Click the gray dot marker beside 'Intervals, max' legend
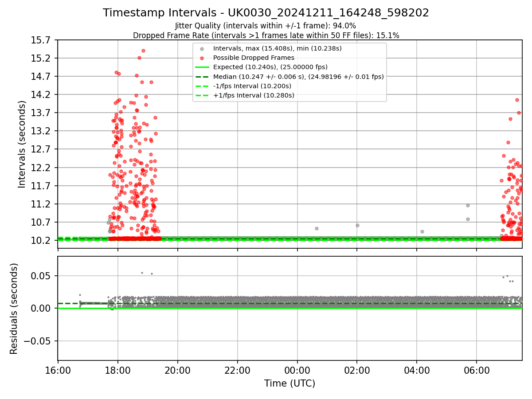Screen dimensions: 532x399 click(x=202, y=49)
